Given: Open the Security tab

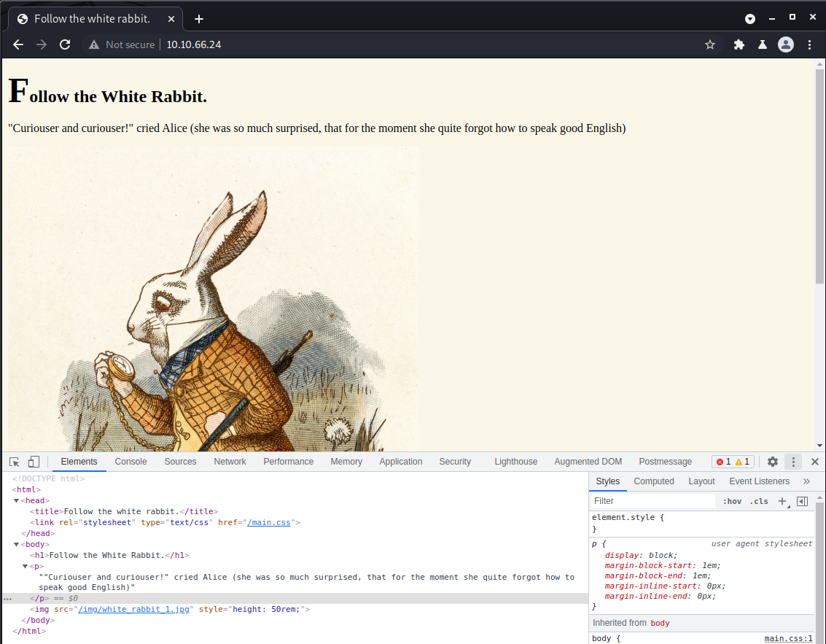Looking at the screenshot, I should pyautogui.click(x=455, y=462).
